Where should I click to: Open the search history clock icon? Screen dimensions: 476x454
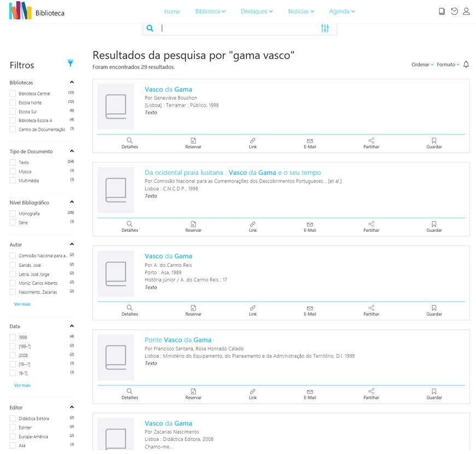[x=454, y=11]
